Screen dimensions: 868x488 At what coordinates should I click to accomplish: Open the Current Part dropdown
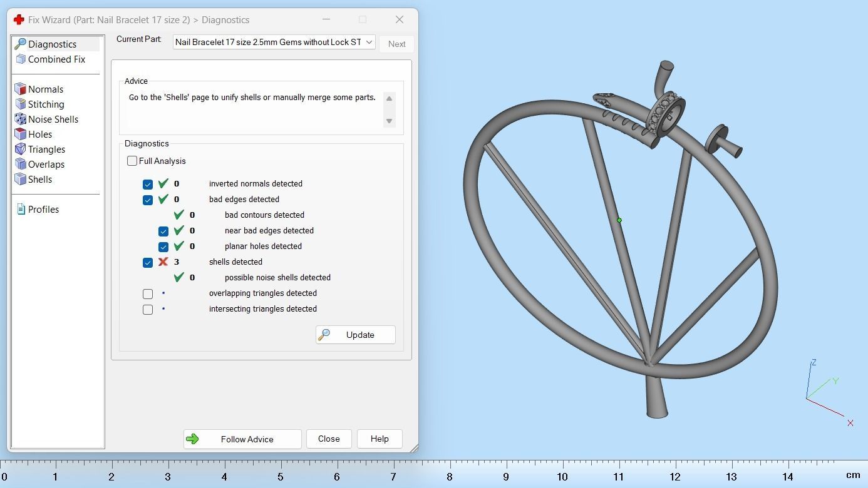coord(274,42)
